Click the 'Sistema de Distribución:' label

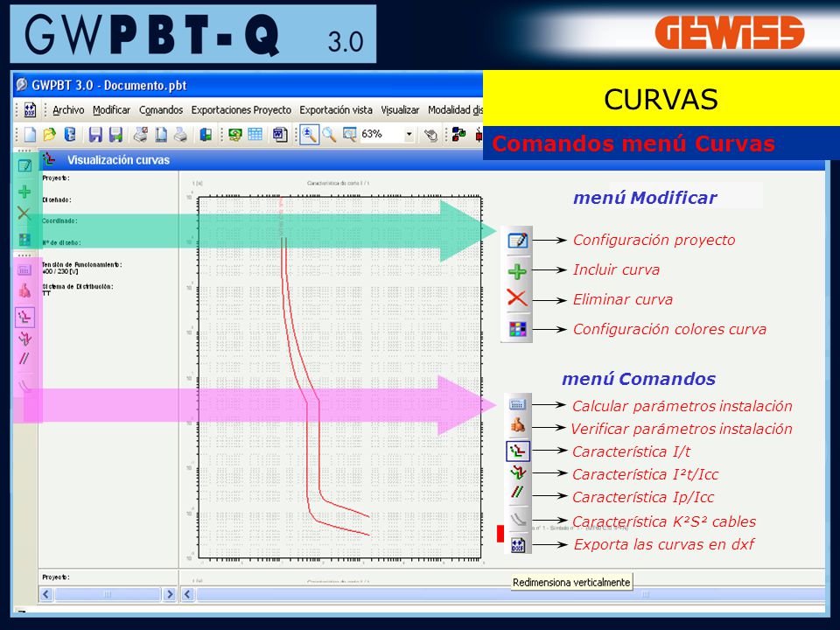pyautogui.click(x=78, y=287)
